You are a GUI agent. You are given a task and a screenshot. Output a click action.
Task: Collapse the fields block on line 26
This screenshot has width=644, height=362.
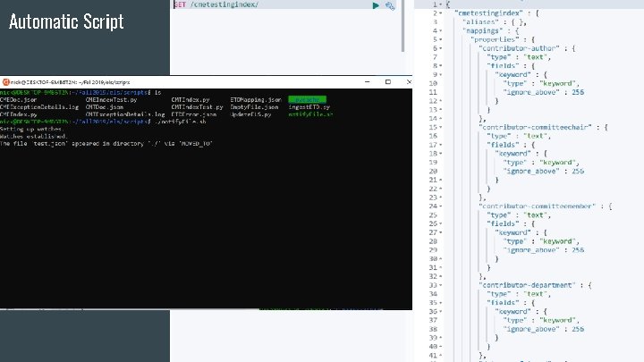tap(441, 223)
